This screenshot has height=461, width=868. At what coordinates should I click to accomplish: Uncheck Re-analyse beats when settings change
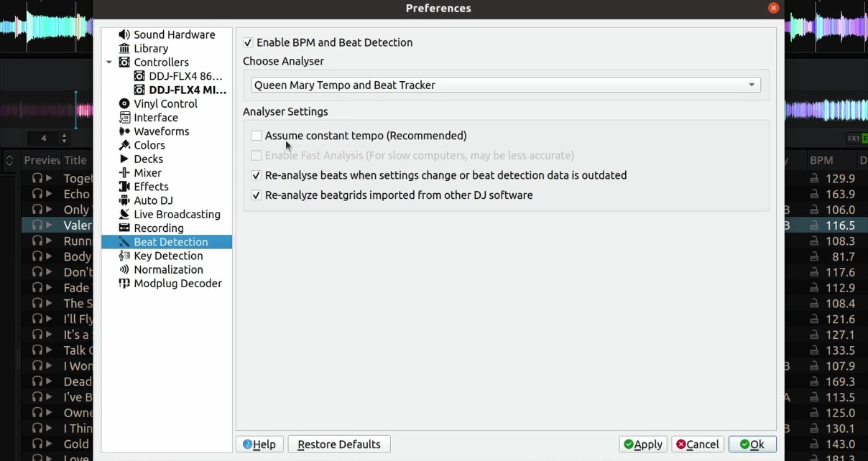coord(257,175)
